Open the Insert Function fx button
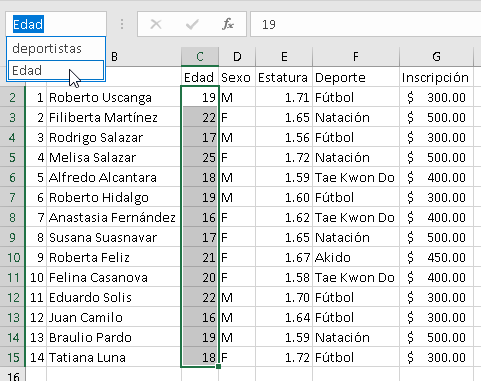 click(x=228, y=24)
